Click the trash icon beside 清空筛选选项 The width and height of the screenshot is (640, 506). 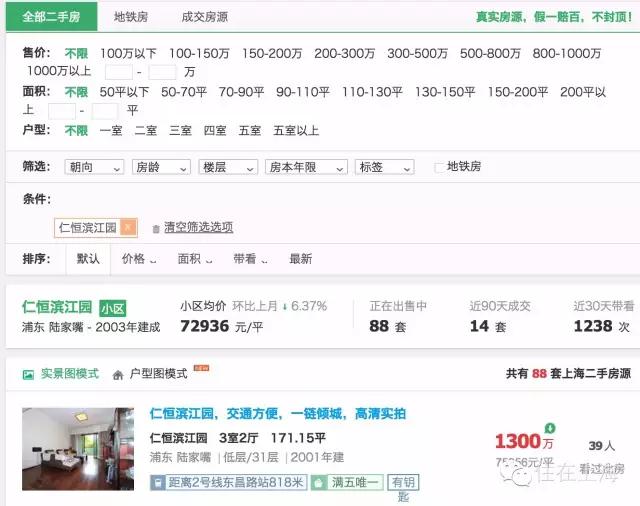click(156, 229)
